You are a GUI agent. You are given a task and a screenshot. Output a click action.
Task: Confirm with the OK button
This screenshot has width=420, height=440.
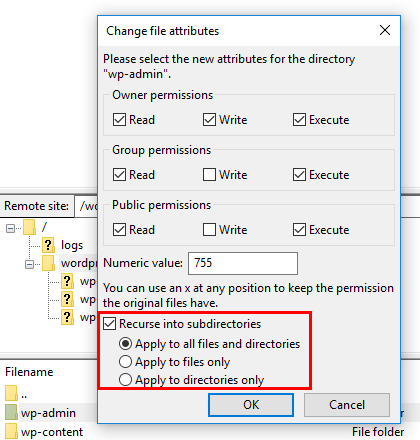coord(251,405)
